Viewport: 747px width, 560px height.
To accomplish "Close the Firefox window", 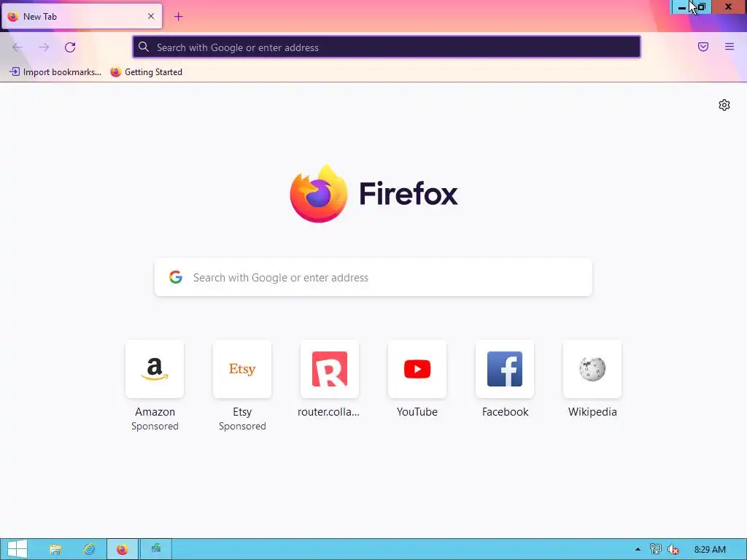I will tap(729, 7).
